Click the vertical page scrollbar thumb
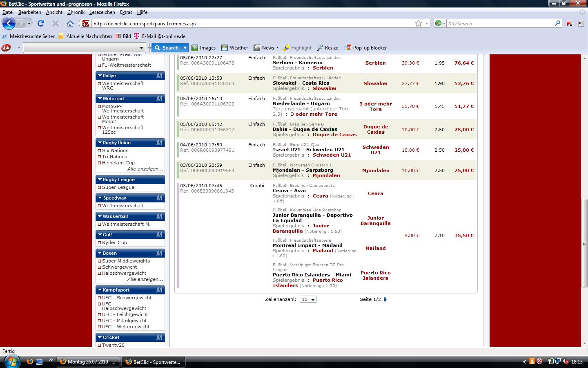Screen dimensions: 588x368 tap(584, 242)
